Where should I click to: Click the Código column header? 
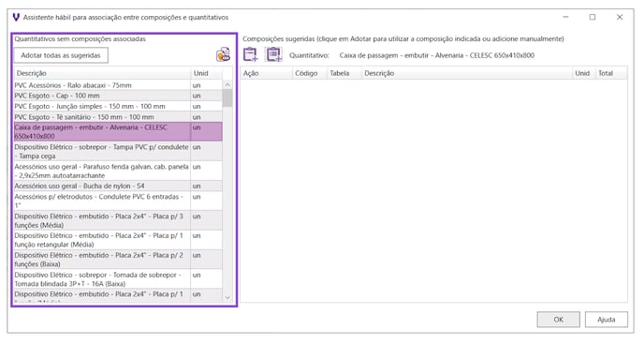pos(309,73)
